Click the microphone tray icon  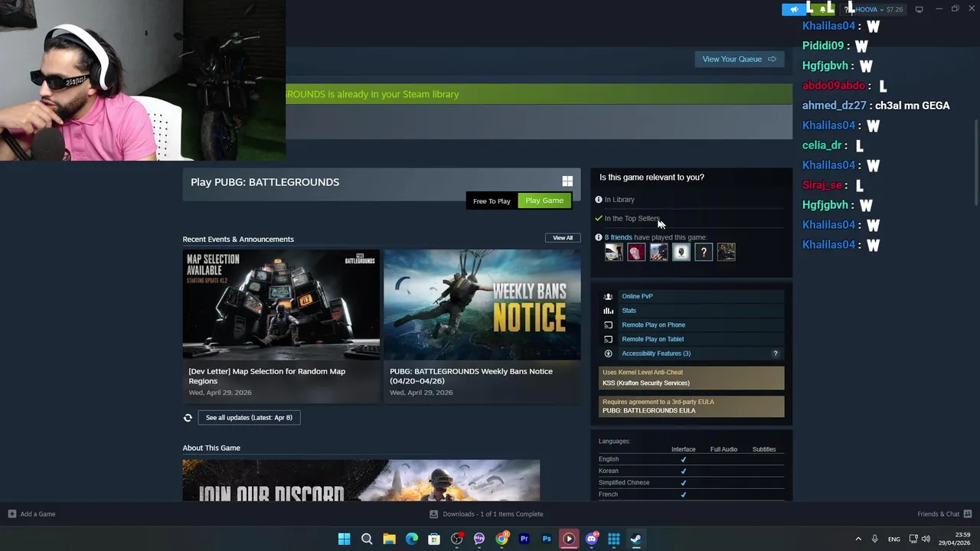[x=874, y=539]
